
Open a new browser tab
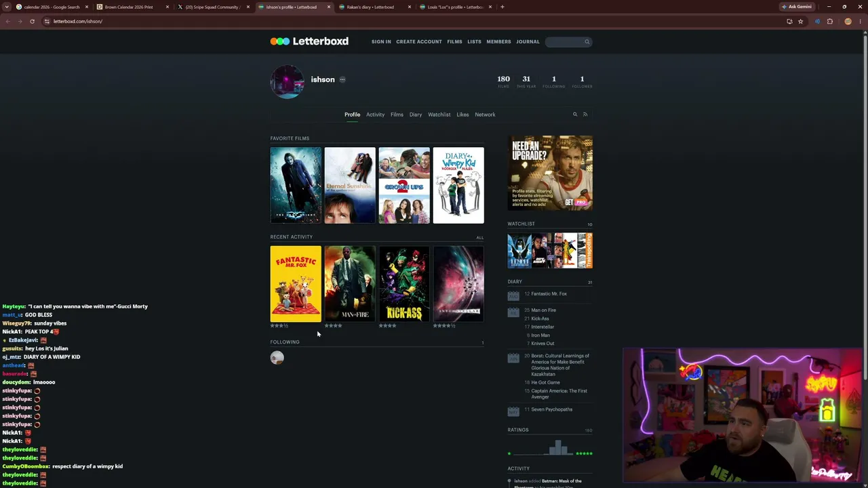tap(502, 7)
